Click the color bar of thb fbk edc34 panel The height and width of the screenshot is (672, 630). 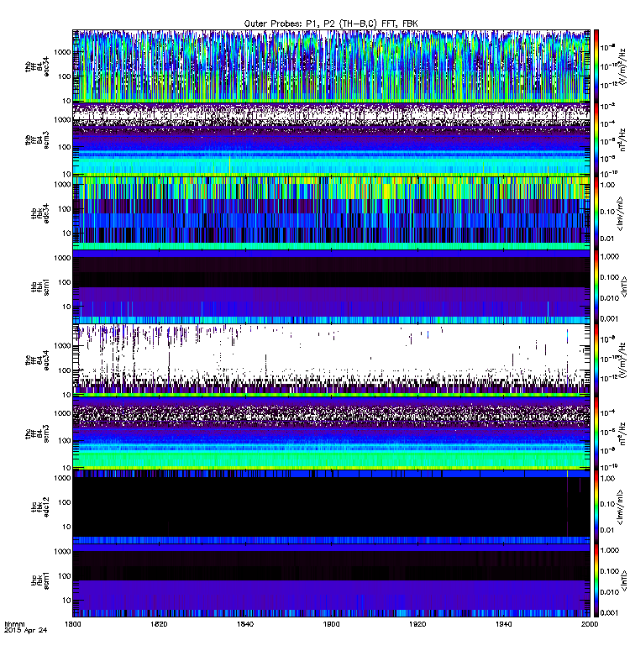[x=596, y=213]
